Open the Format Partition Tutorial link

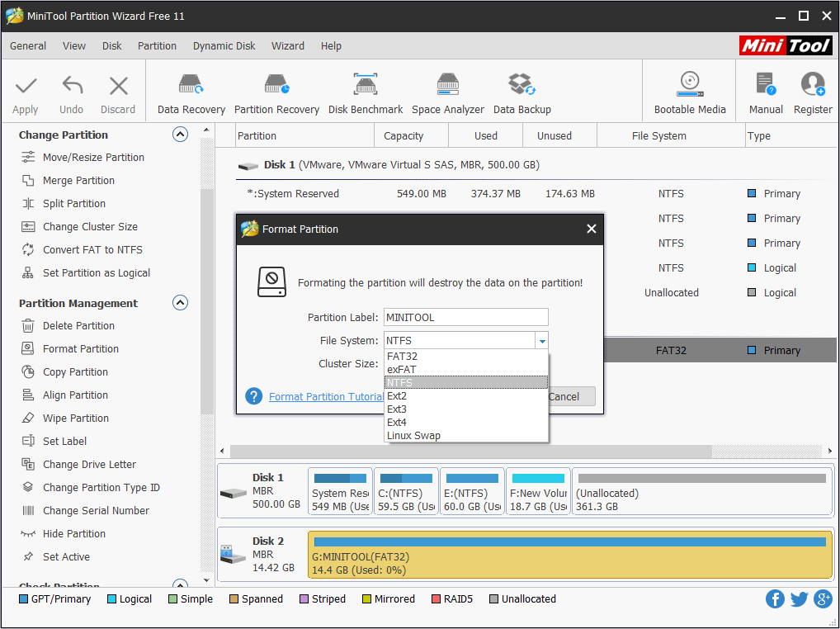[x=326, y=396]
